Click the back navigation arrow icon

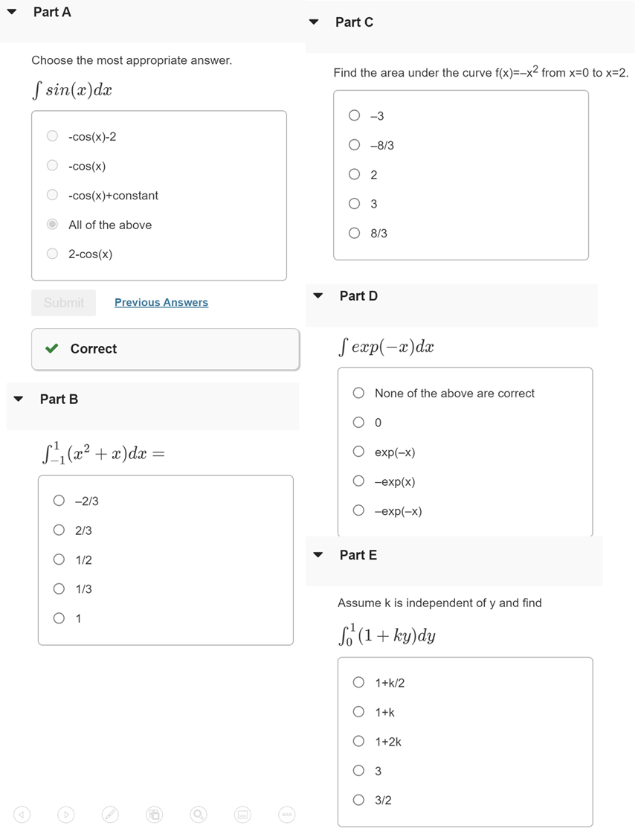tap(22, 815)
